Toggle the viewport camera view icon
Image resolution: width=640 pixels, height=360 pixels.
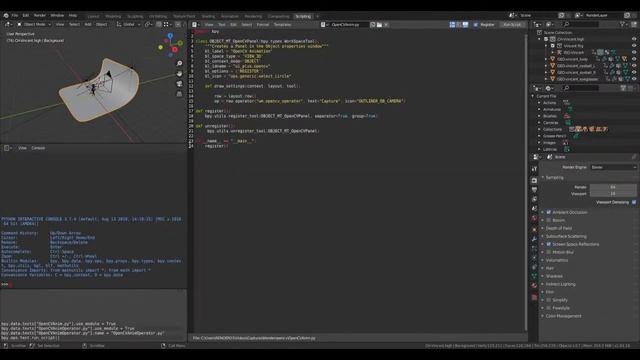(179, 84)
